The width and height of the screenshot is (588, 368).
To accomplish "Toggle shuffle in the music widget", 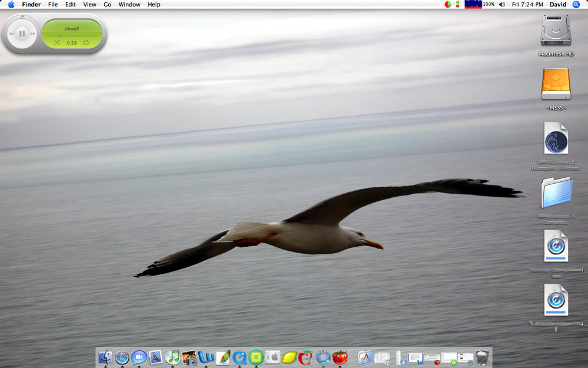I will (x=56, y=42).
